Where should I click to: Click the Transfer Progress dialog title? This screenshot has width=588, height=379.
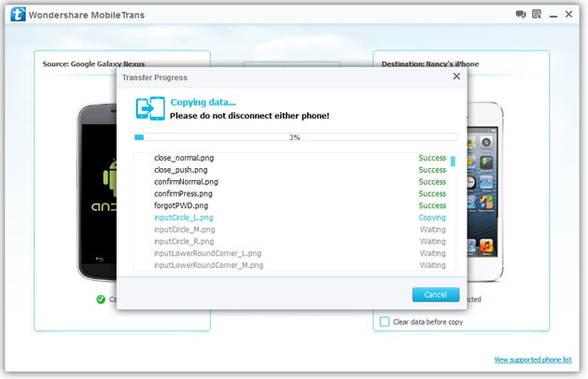click(155, 77)
